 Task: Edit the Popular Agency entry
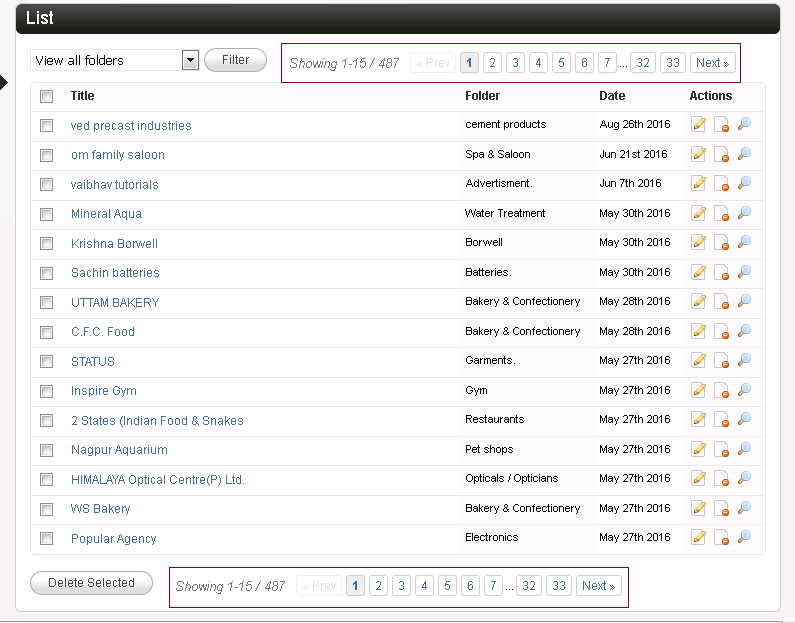(699, 538)
